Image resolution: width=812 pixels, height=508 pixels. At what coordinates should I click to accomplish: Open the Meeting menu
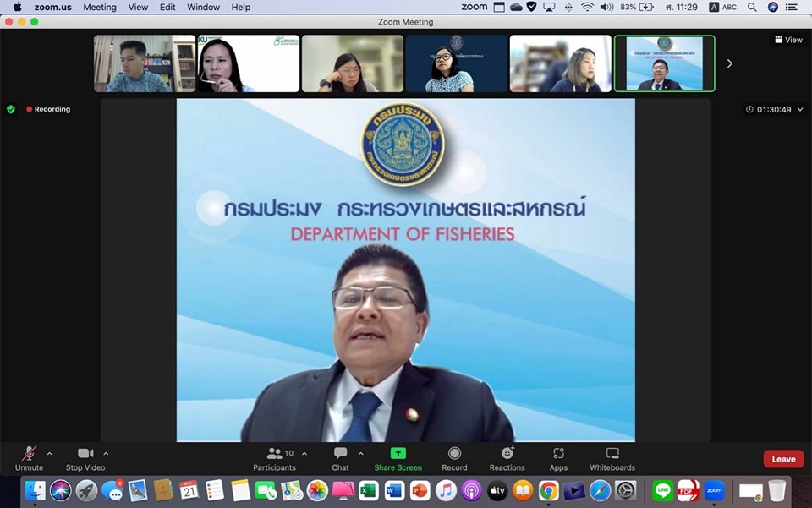tap(100, 8)
